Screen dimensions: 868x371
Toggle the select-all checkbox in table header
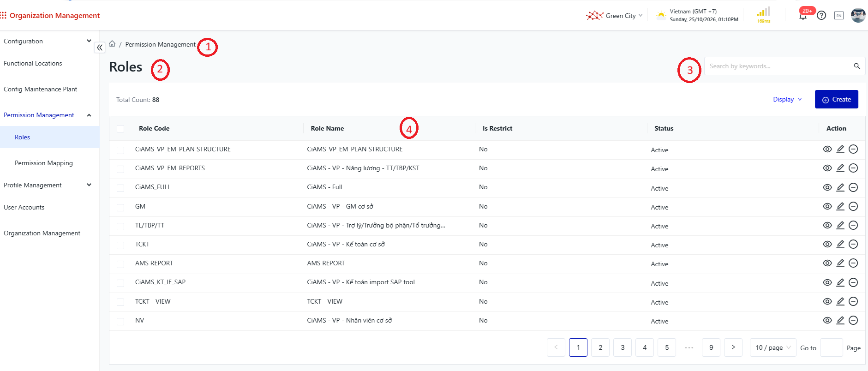tap(120, 129)
